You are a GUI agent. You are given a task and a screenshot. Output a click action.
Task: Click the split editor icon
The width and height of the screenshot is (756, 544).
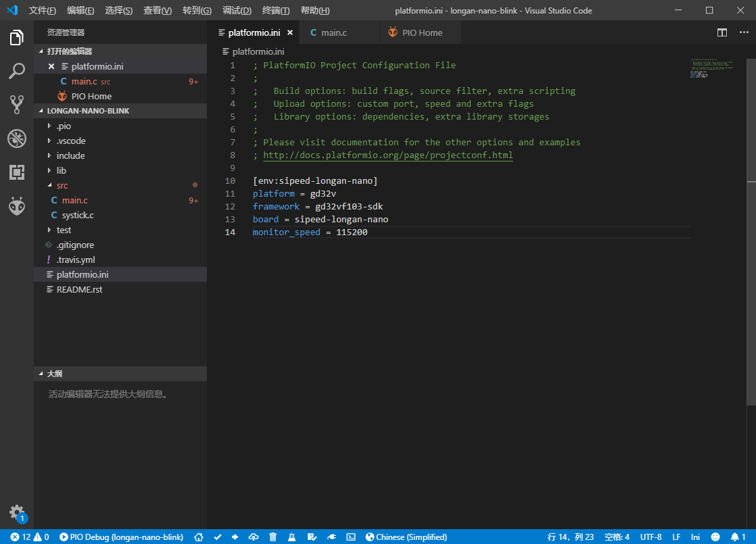[x=722, y=32]
